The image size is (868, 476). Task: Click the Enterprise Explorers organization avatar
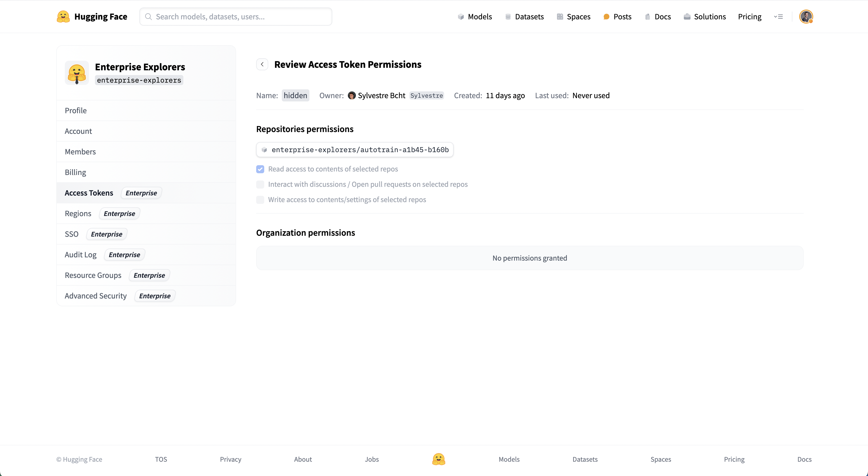coord(77,73)
